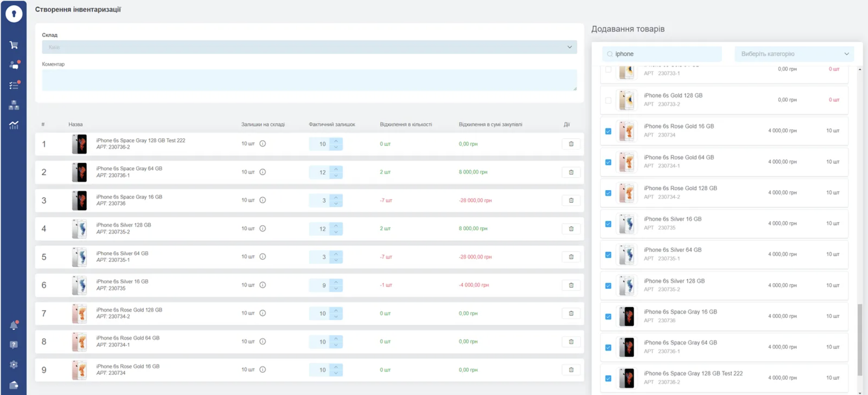
Task: Uncheck iPhone 6s Space Gray 128 GB Test 222
Action: 608,378
